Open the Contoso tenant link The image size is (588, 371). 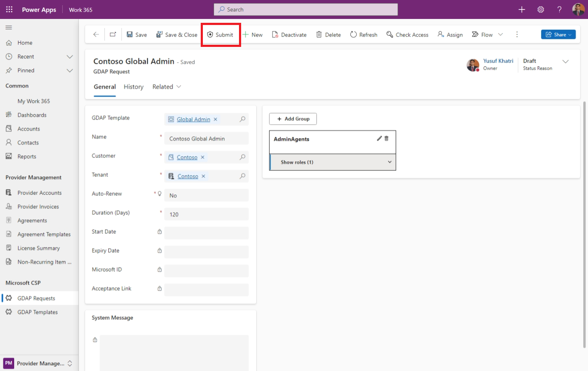coord(188,176)
